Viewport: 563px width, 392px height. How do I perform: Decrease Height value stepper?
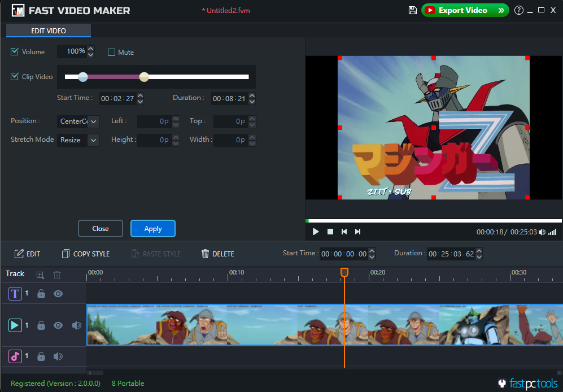point(176,143)
